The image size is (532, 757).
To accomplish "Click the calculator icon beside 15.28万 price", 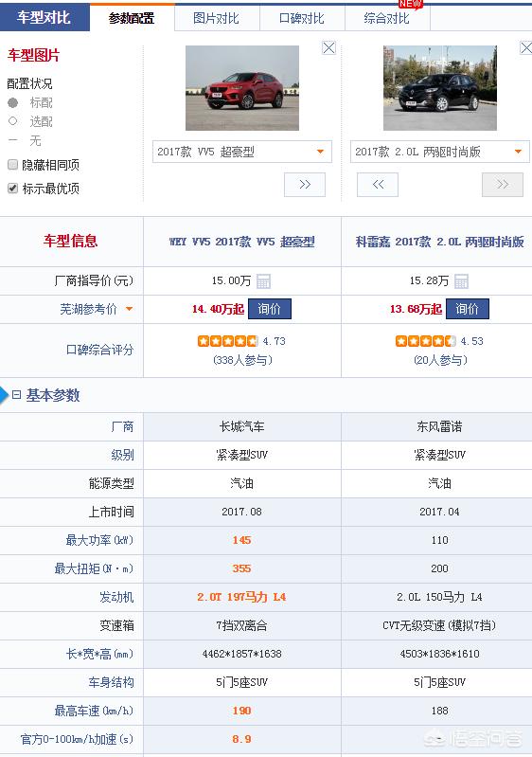I will pyautogui.click(x=461, y=281).
